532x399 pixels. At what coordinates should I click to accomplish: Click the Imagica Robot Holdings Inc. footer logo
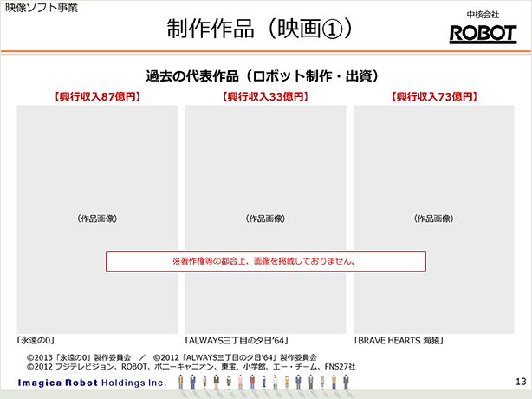93,383
